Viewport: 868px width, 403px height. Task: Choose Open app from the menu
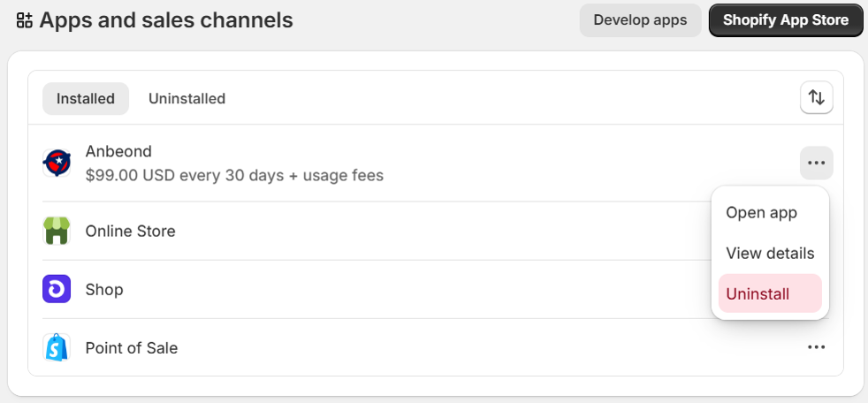pos(761,213)
